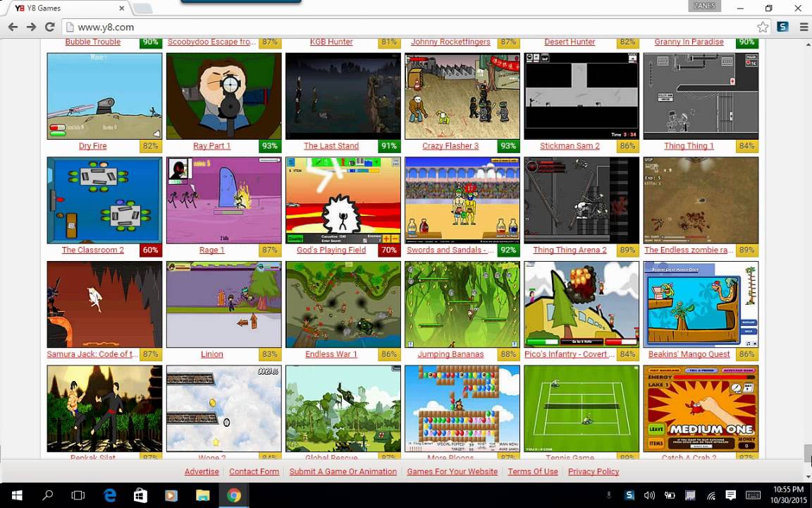812x508 pixels.
Task: Click the 70% rating on God's Playing Field
Action: coord(389,250)
